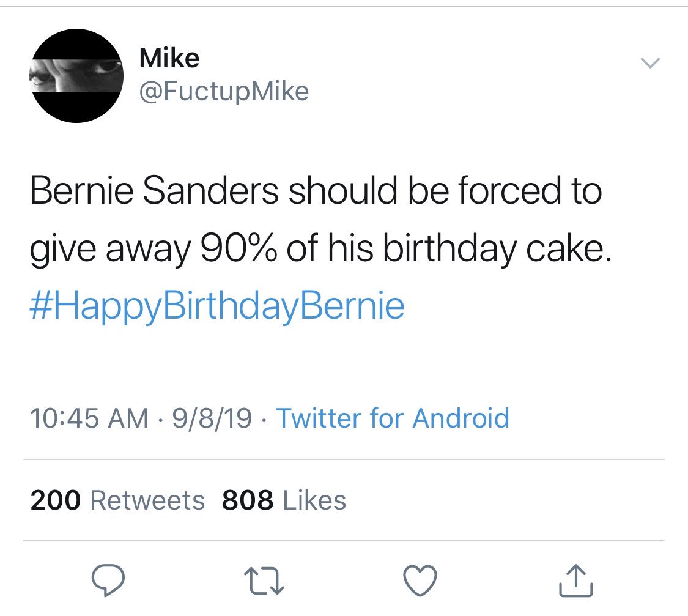Click the bold 200 retweet count
This screenshot has height=616, width=688.
(x=55, y=500)
